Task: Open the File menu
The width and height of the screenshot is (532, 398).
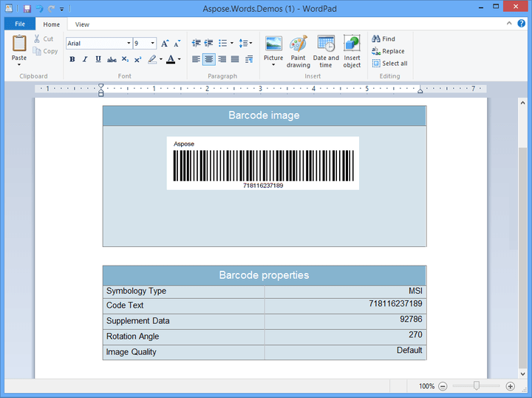Action: (x=20, y=24)
